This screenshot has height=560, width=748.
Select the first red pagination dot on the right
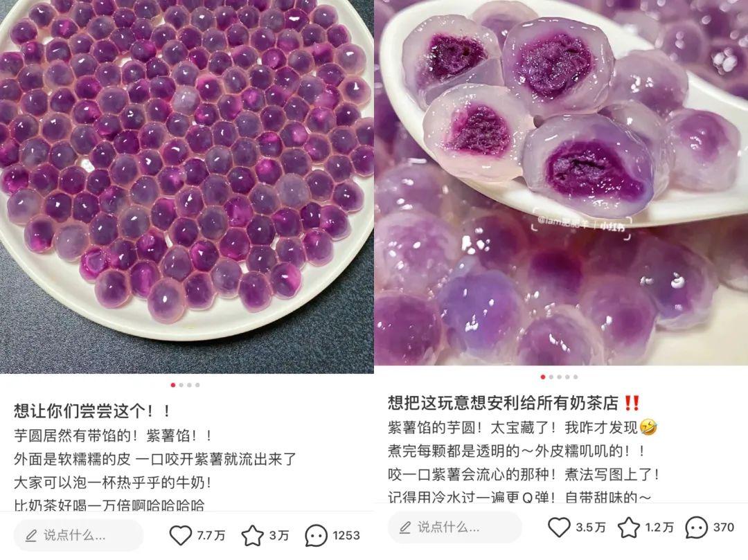[x=543, y=377]
